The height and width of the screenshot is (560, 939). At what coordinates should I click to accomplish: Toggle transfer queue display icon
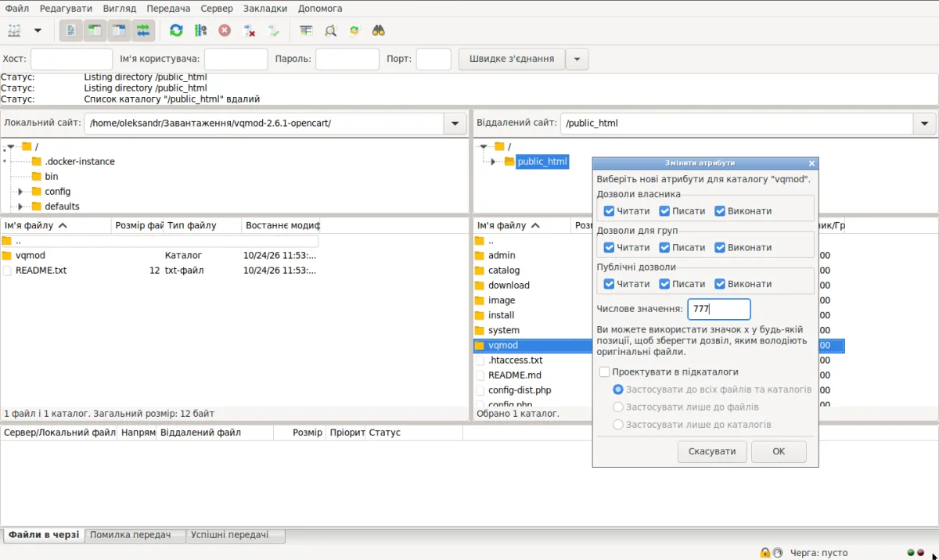(142, 31)
